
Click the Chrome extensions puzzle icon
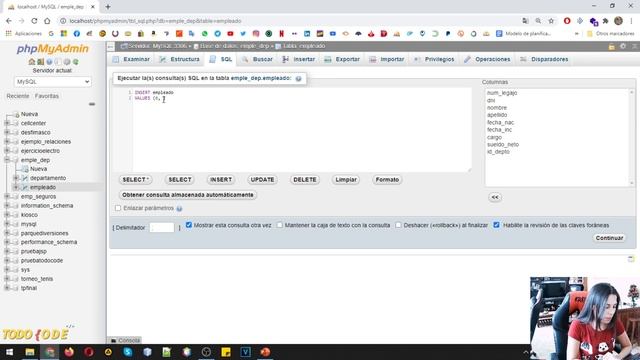605,21
